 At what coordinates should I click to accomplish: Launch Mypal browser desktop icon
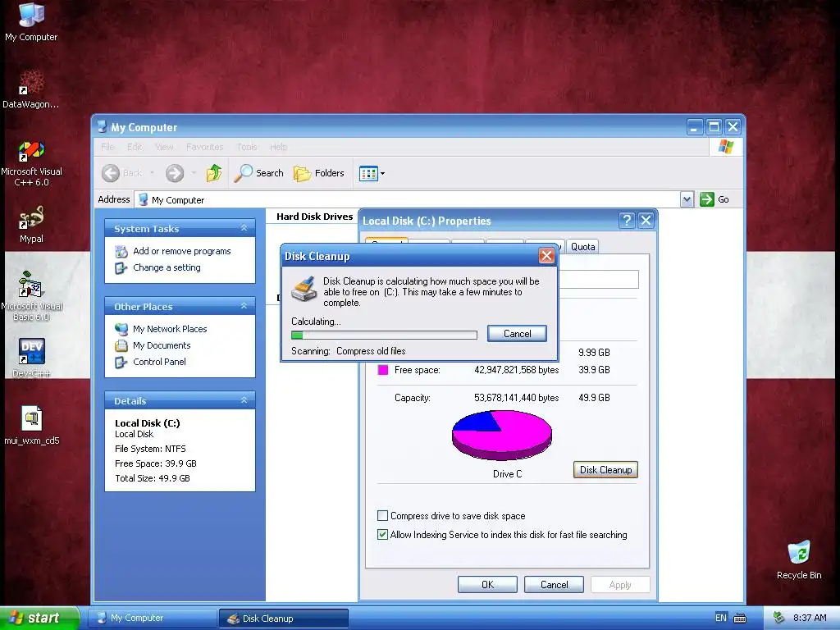31,224
